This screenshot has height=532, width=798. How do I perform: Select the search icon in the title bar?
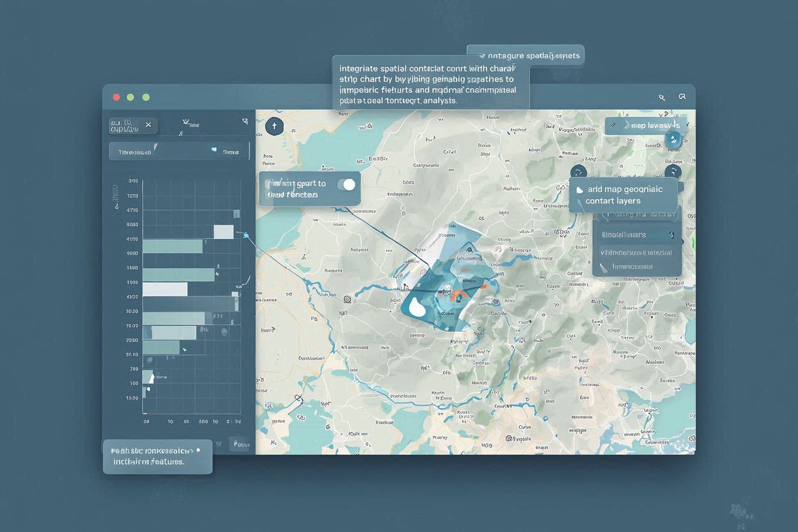[x=661, y=97]
